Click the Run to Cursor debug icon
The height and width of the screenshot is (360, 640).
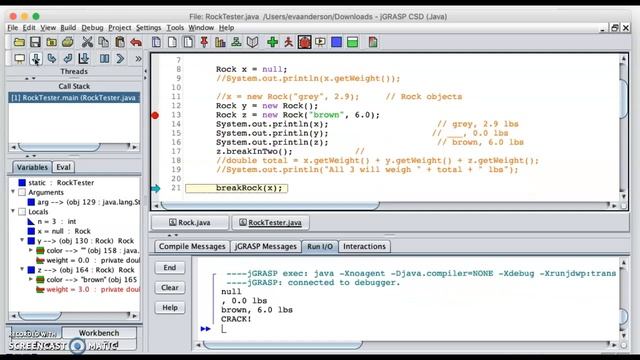(x=84, y=59)
